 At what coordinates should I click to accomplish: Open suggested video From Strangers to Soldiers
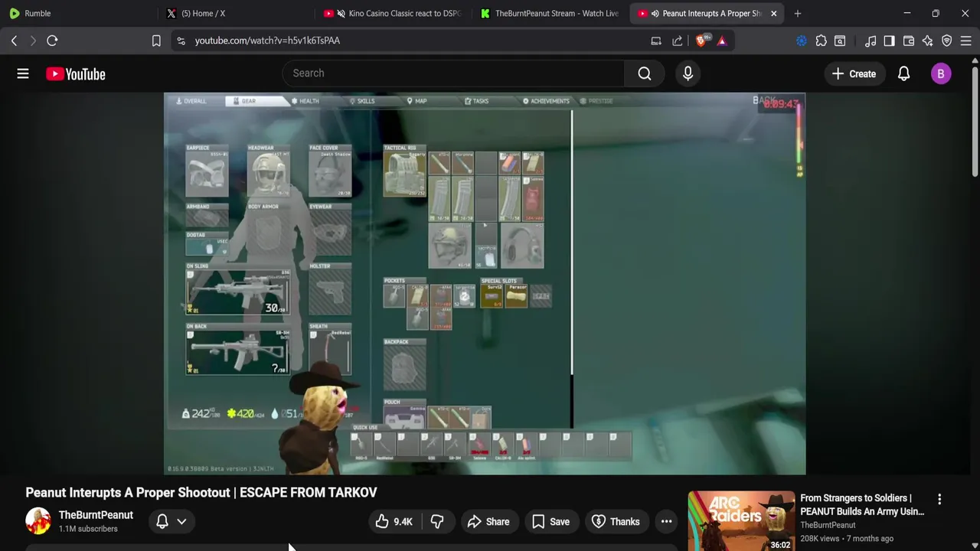coord(862,504)
